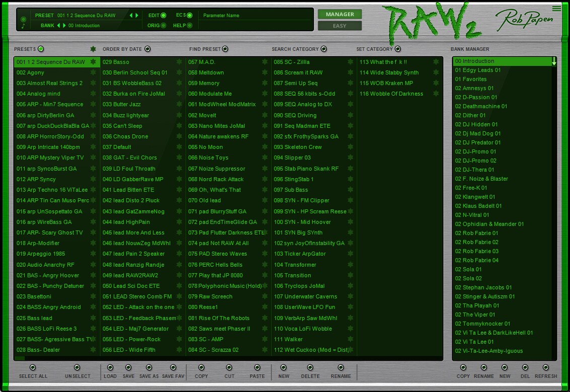Click the star for 059 Memory
Screen dimensions: 570x392
(265, 83)
